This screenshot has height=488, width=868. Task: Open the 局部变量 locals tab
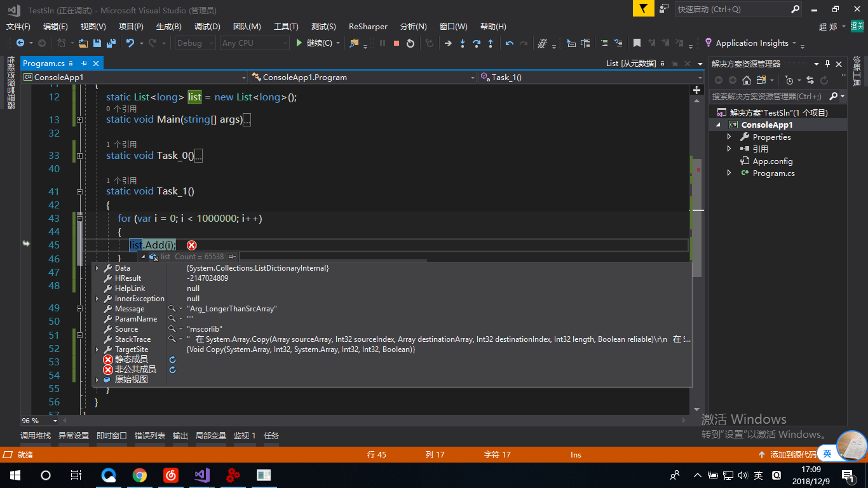pyautogui.click(x=211, y=436)
